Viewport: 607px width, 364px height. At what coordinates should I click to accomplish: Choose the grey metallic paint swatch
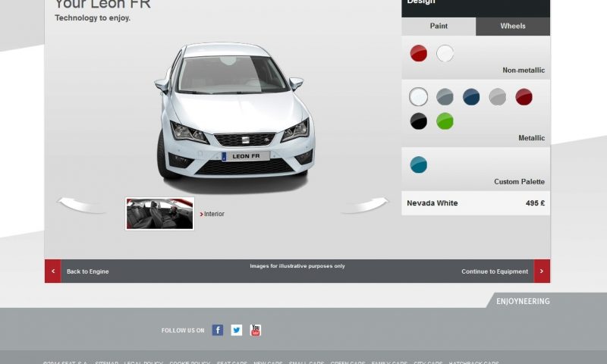(445, 97)
